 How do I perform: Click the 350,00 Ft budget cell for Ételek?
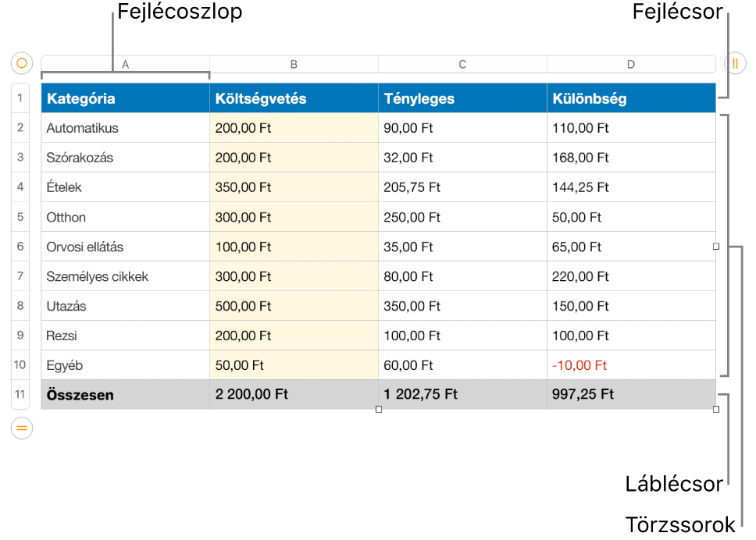[294, 187]
